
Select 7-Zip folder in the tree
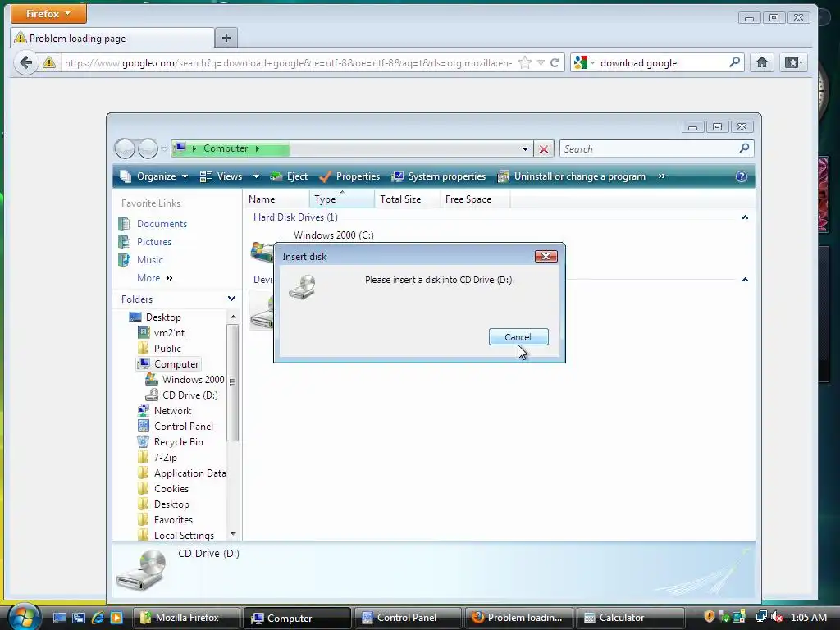point(157,458)
